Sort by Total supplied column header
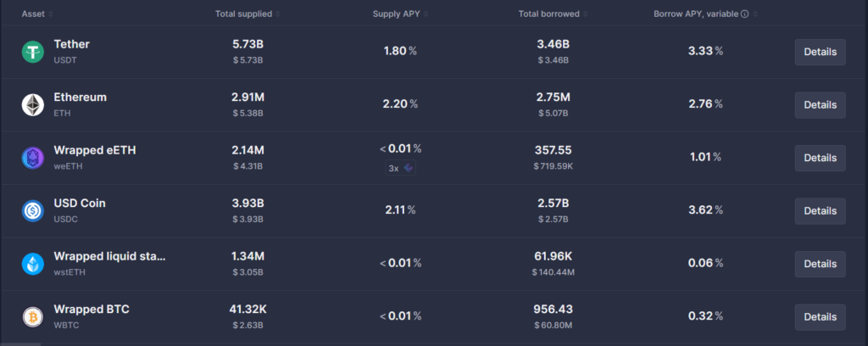The width and height of the screenshot is (868, 346). click(248, 14)
